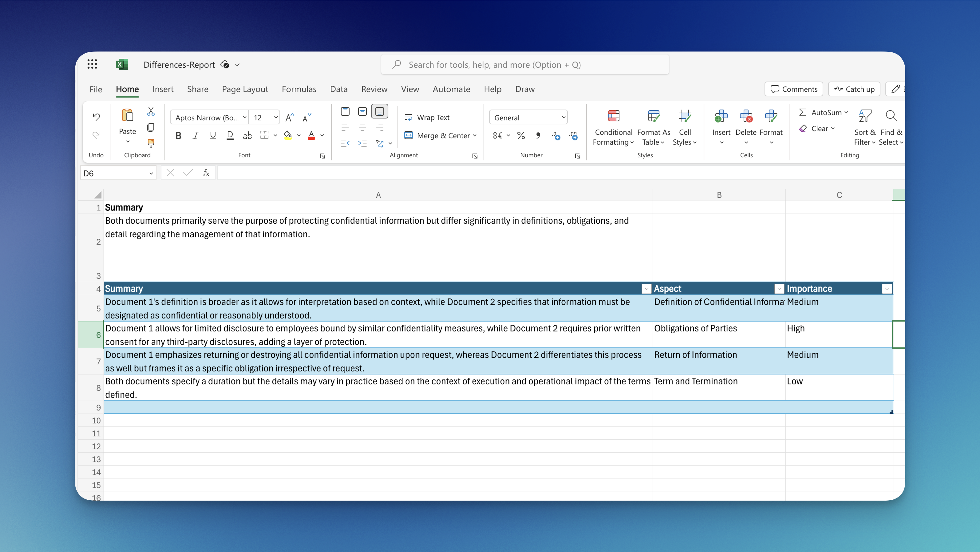This screenshot has height=552, width=980.
Task: Toggle Wrap Text option
Action: coord(427,118)
